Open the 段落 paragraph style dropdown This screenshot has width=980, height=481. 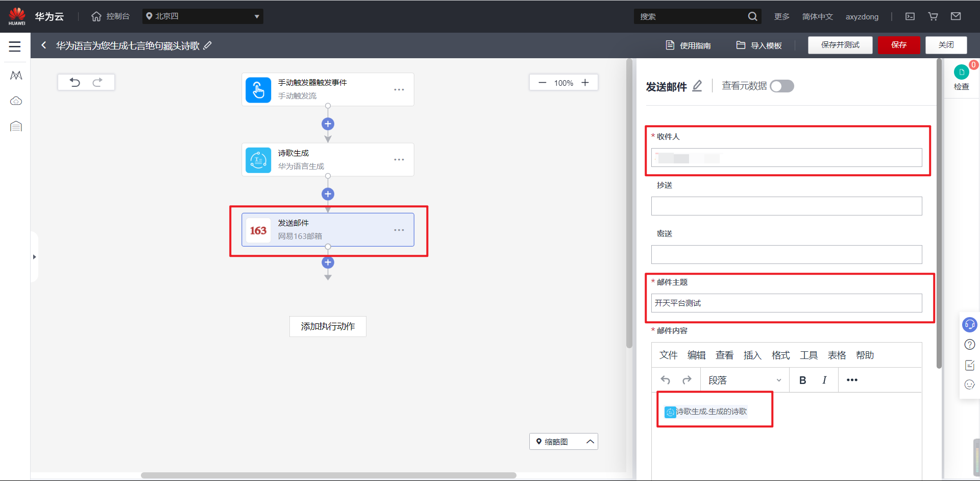point(745,380)
